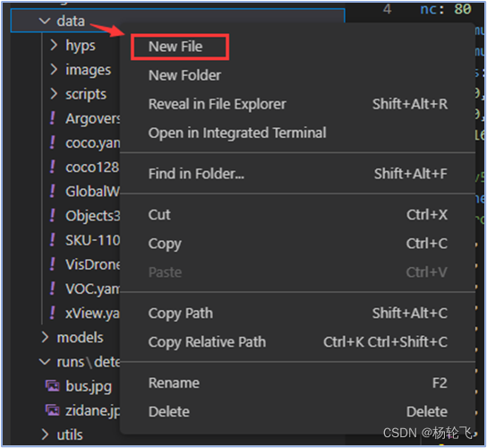Screen dimensions: 487x448
Task: Open the coco128 yaml file
Action: (92, 168)
